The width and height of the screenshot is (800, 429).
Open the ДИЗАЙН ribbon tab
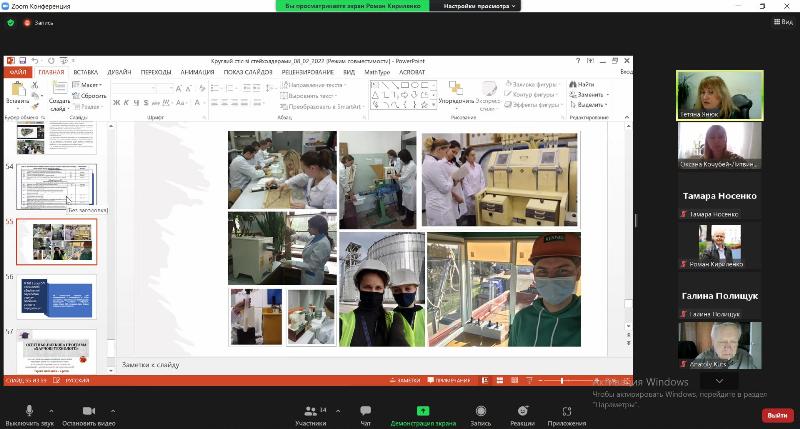(x=119, y=72)
